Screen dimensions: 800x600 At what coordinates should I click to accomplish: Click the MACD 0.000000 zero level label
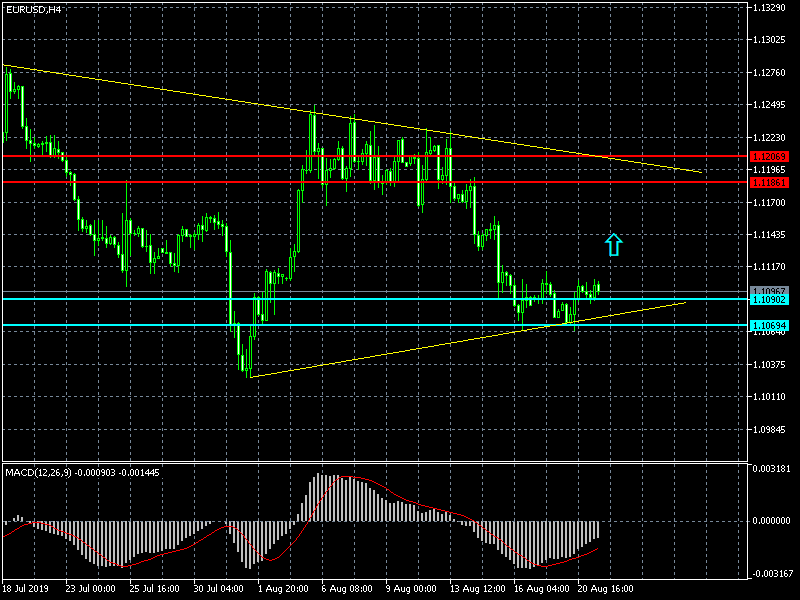pos(771,521)
